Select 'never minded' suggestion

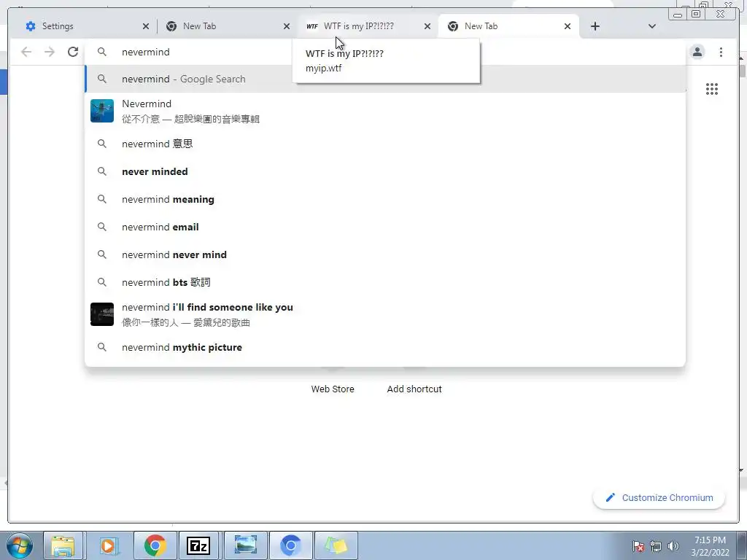click(385, 171)
